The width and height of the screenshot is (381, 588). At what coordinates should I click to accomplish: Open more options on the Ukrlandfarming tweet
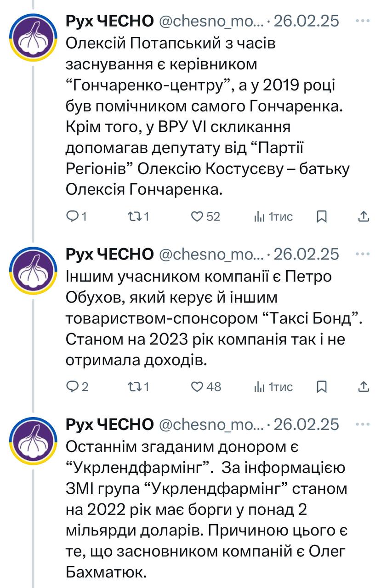click(363, 424)
